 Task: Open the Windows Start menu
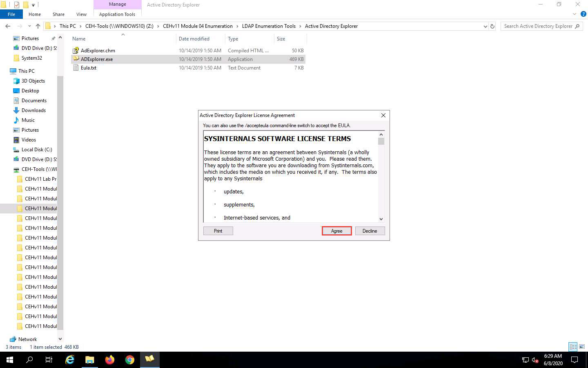pyautogui.click(x=10, y=360)
